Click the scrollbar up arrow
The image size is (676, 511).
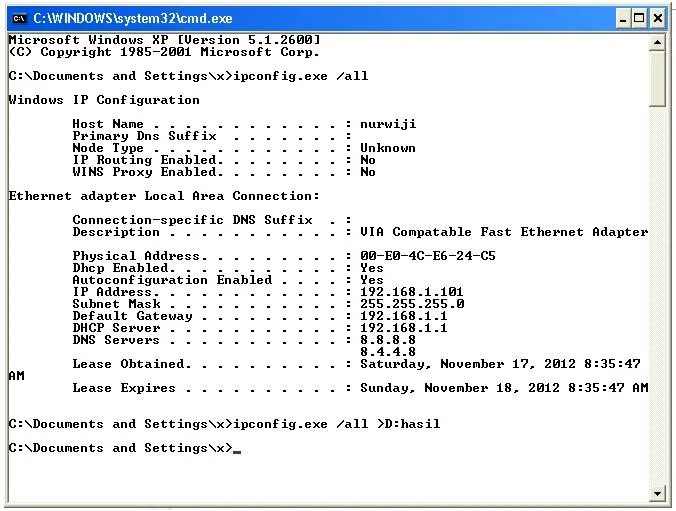(x=657, y=42)
